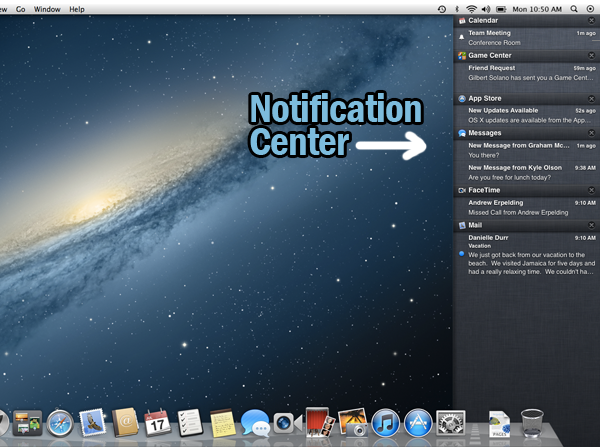
Task: Click the Mon 10:50 AM clock
Action: click(537, 9)
